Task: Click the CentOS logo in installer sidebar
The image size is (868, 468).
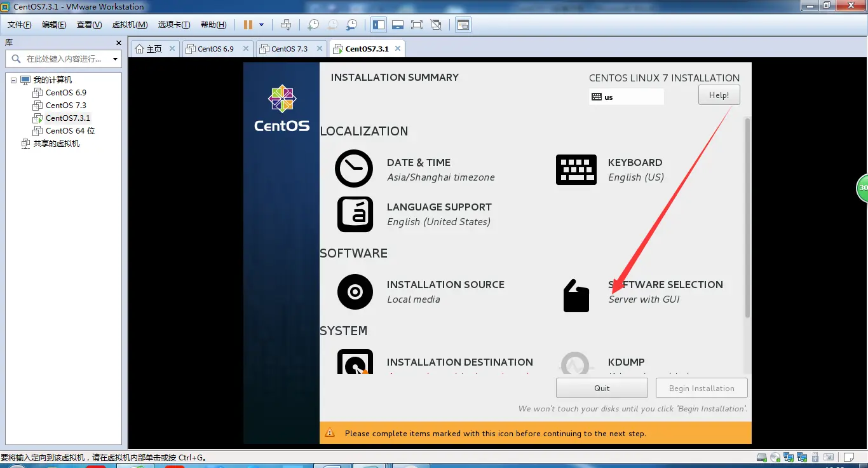Action: click(281, 108)
